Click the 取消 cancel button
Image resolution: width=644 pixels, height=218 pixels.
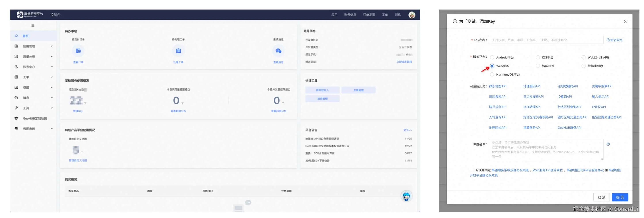click(x=601, y=197)
